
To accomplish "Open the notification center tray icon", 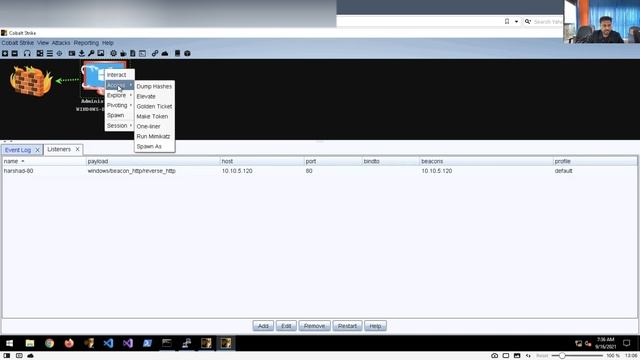I will 627,343.
